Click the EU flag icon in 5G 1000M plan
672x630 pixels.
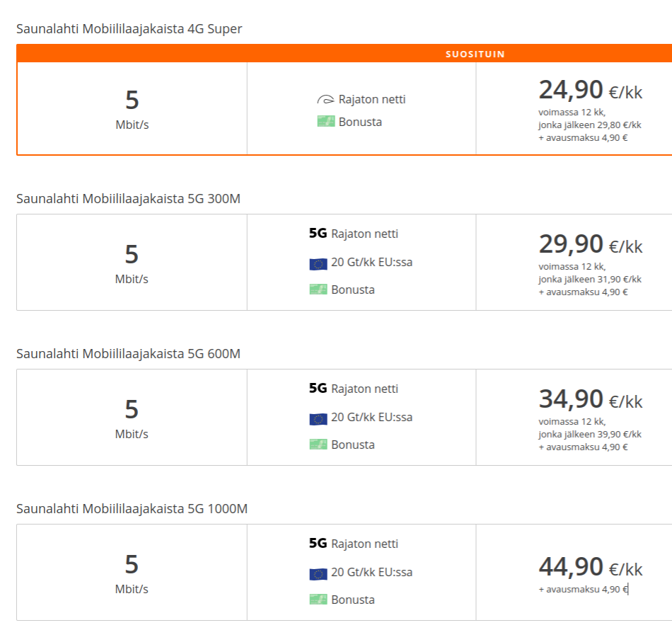318,574
